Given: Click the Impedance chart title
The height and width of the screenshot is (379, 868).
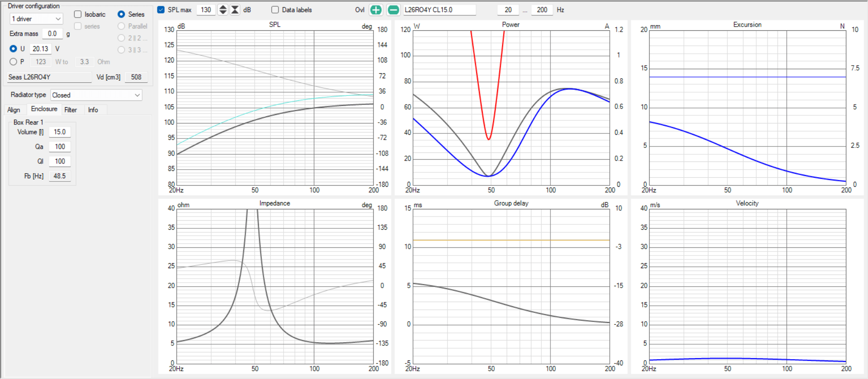Looking at the screenshot, I should tap(275, 203).
